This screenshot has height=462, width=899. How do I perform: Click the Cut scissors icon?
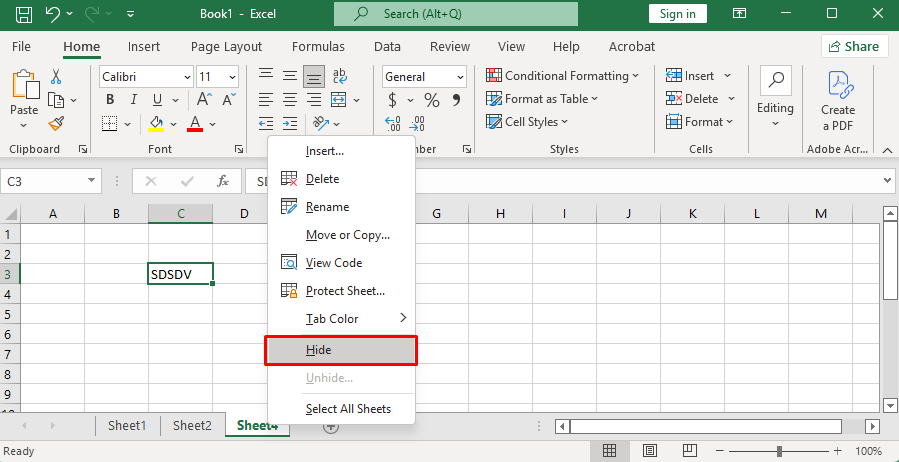(x=56, y=77)
